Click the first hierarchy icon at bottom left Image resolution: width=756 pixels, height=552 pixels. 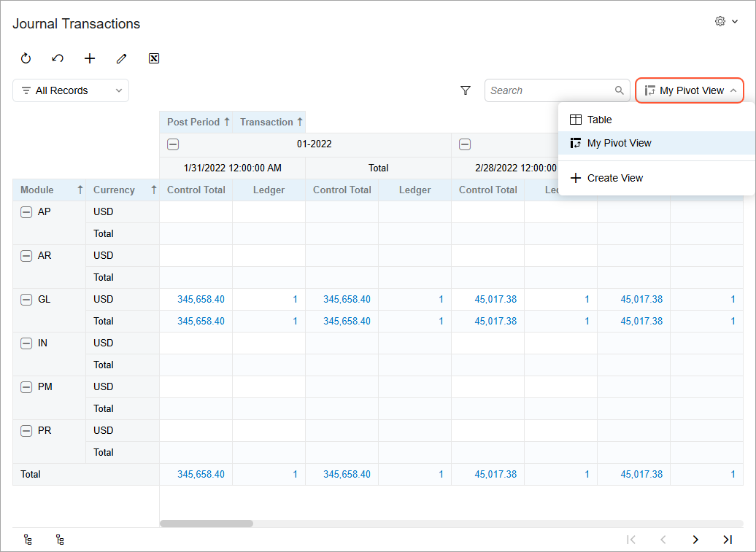28,540
